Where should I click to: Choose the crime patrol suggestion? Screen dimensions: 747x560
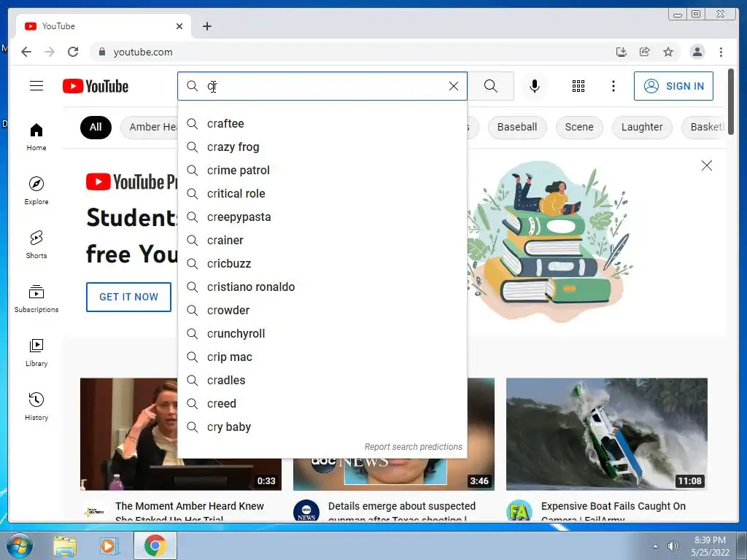pos(322,170)
